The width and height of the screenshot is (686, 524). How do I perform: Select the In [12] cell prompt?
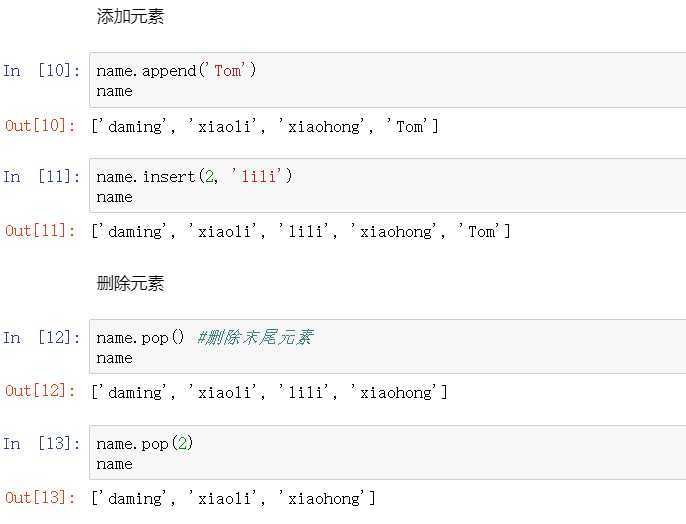click(x=41, y=337)
